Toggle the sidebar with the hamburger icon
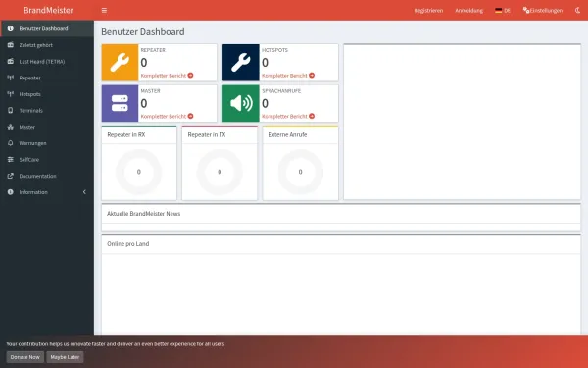588x368 pixels. (104, 10)
